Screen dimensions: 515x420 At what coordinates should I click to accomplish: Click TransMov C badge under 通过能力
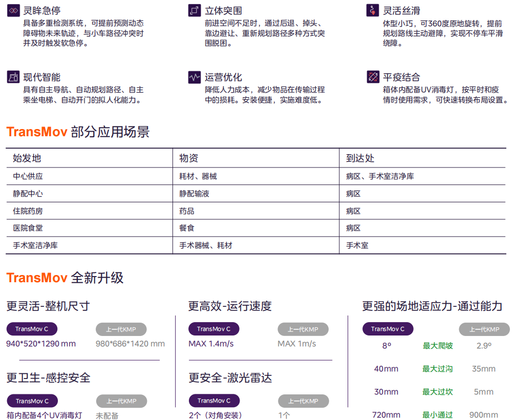pos(388,329)
